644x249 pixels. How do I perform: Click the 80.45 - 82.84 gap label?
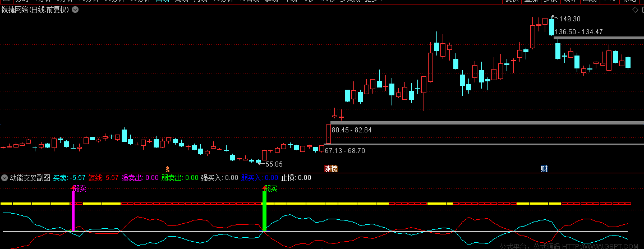[352, 130]
